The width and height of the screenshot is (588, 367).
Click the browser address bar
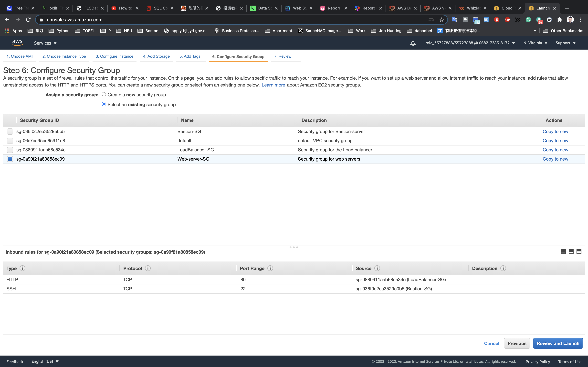click(233, 20)
